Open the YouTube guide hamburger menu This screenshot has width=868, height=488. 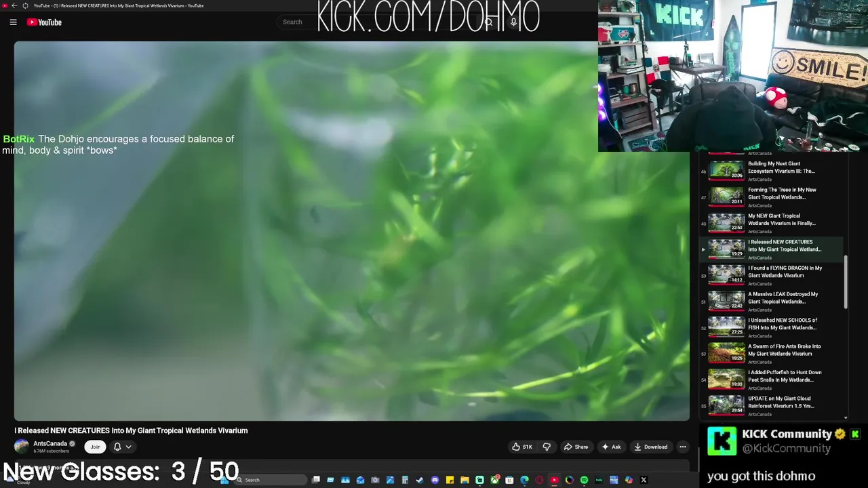click(13, 22)
